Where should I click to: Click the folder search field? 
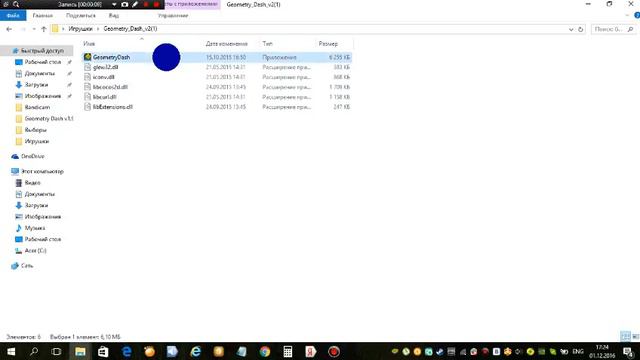coord(613,29)
